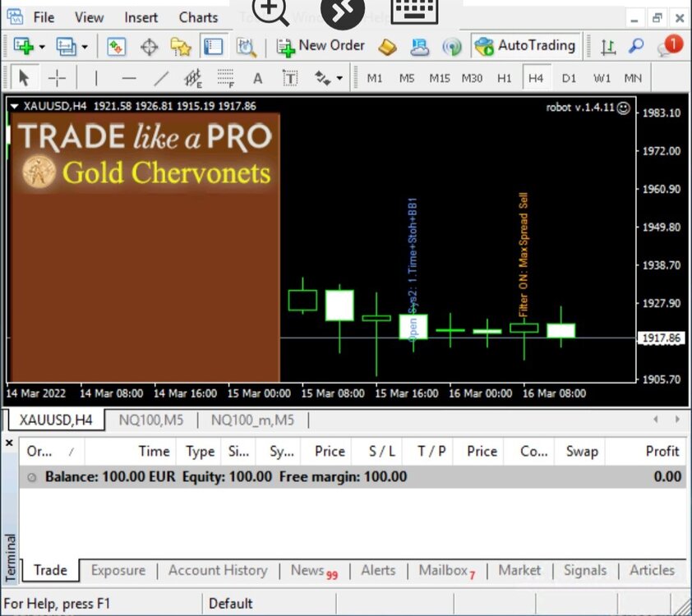Switch chart to MN timeframe

click(633, 78)
